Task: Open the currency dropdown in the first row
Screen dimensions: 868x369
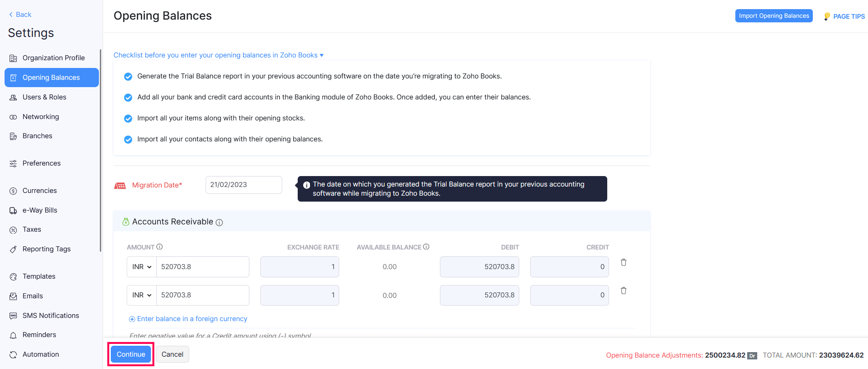Action: (141, 266)
